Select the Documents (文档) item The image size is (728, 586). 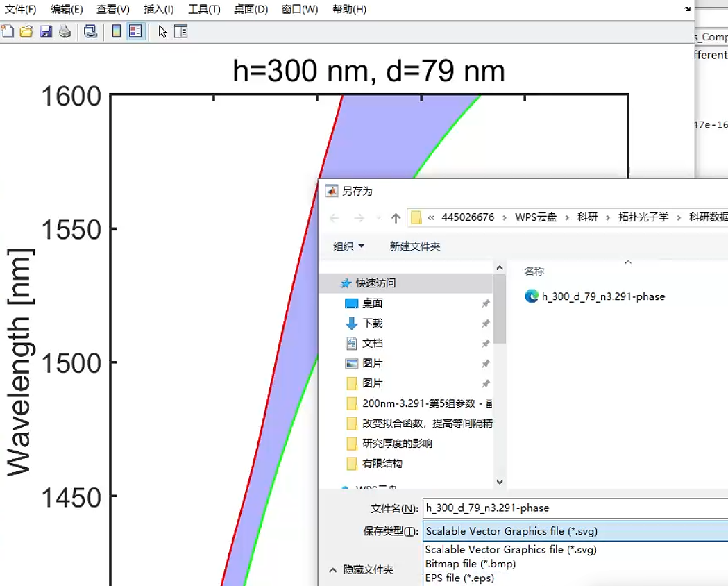pos(373,343)
